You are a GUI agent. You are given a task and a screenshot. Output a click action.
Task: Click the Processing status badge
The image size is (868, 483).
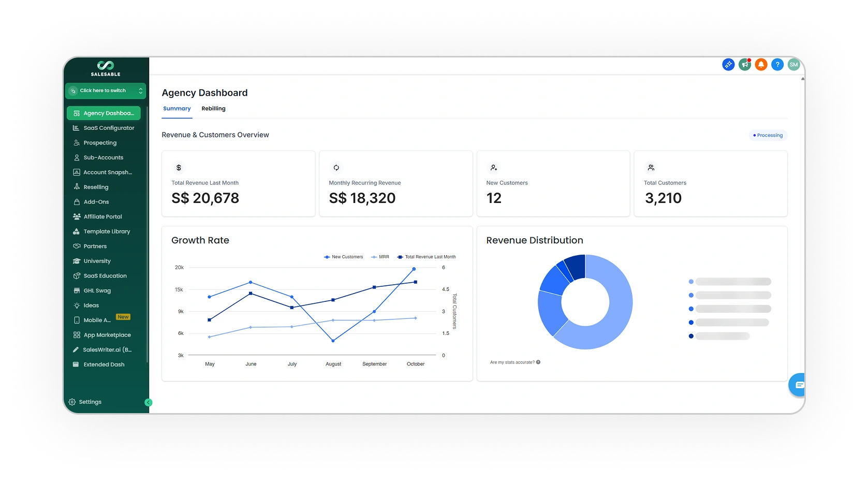coord(768,136)
